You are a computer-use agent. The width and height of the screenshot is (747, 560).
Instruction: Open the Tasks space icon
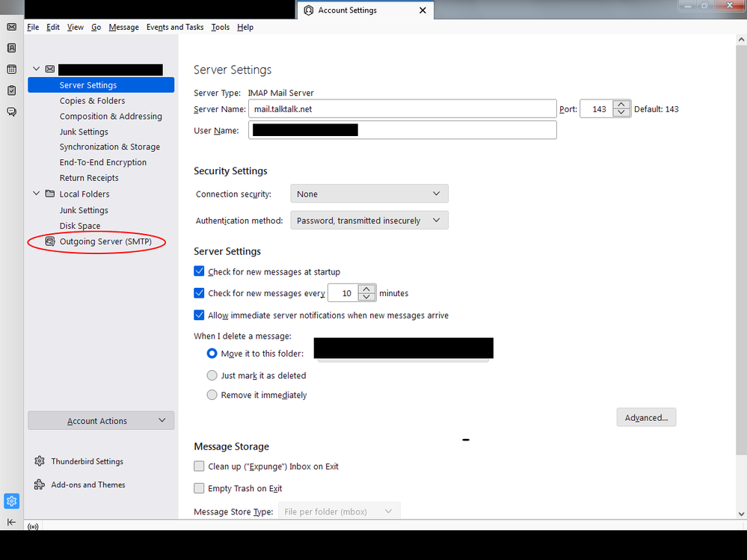(11, 90)
